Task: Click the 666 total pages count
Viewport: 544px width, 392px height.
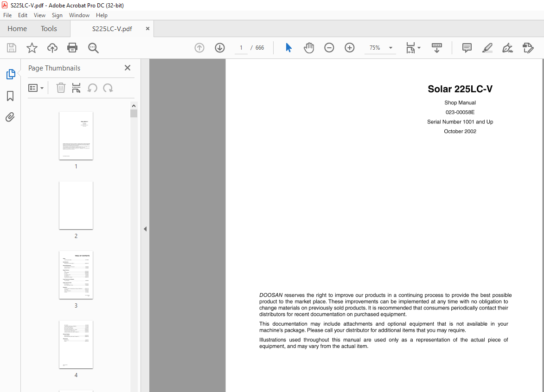Action: click(260, 48)
